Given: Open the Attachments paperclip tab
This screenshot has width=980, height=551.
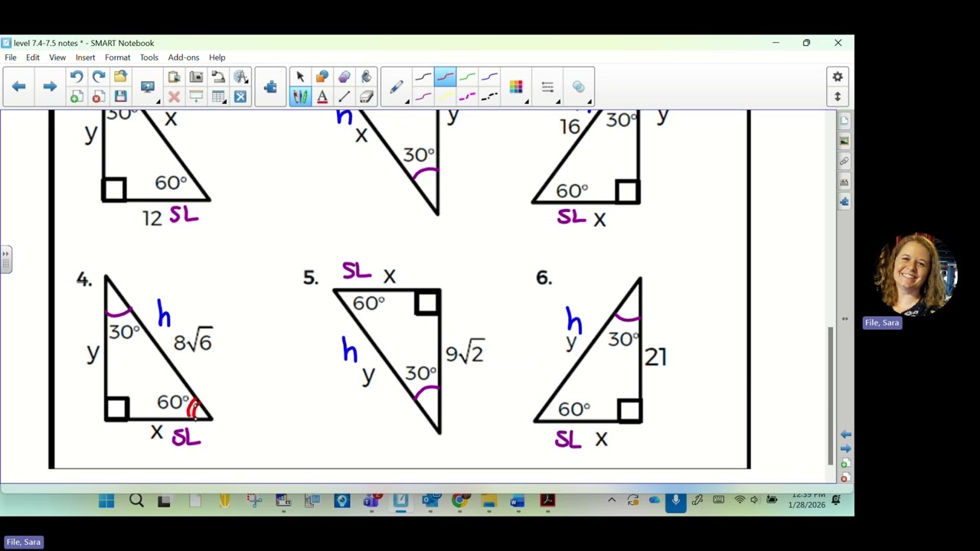Looking at the screenshot, I should [x=844, y=161].
